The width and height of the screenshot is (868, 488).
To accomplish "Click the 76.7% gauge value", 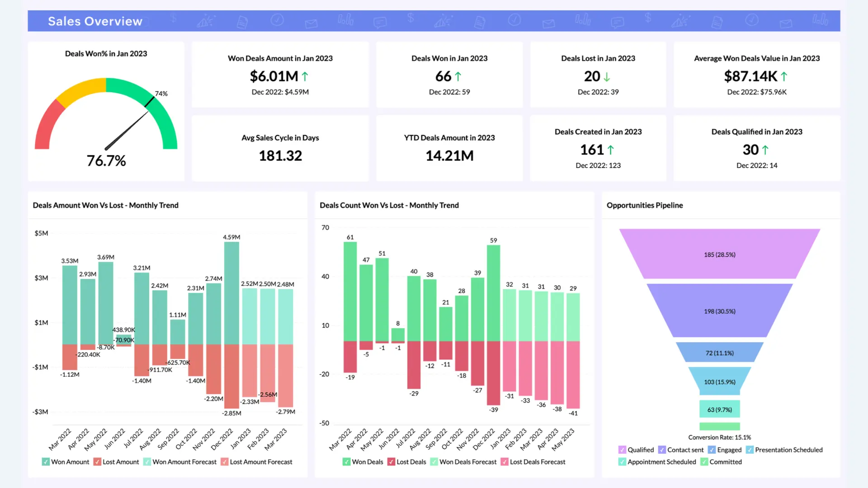I will click(x=106, y=160).
